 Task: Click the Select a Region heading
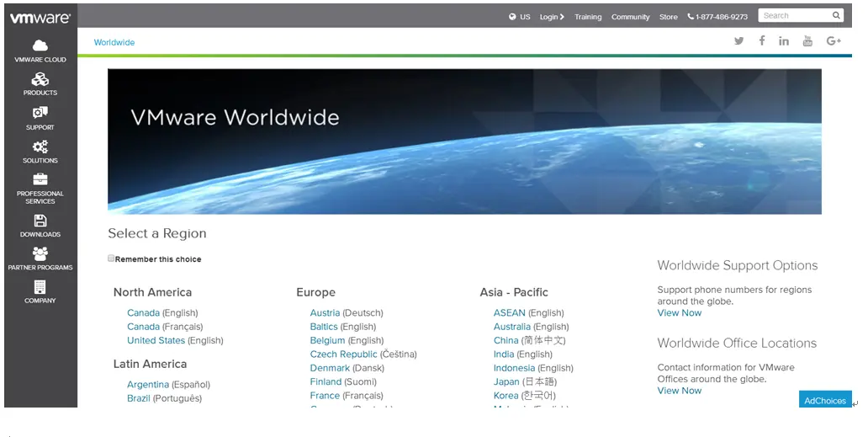point(157,234)
